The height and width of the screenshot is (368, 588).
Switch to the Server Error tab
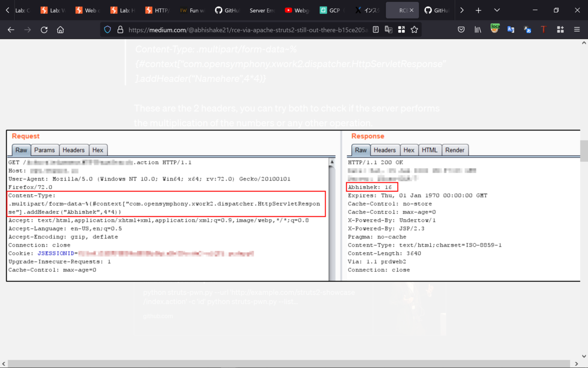263,10
